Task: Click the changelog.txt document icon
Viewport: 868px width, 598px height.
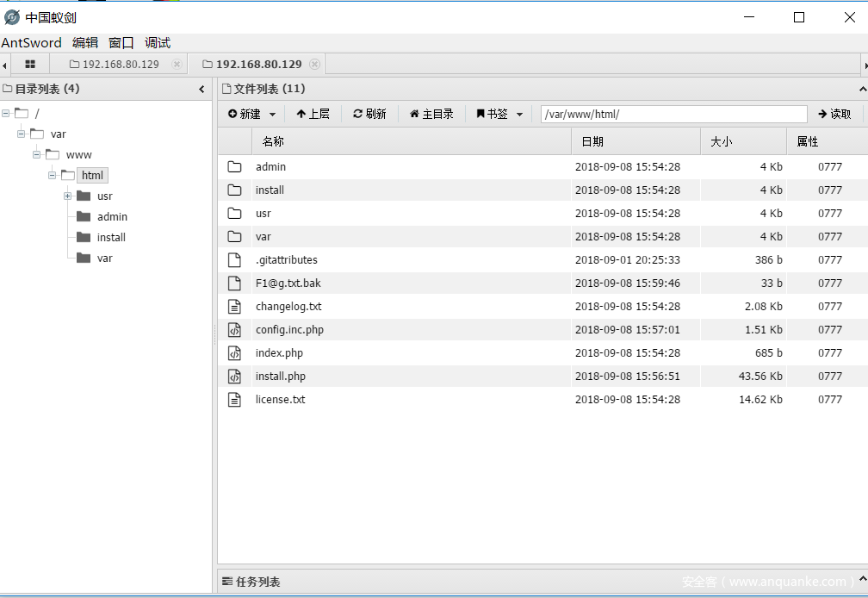Action: tap(234, 307)
